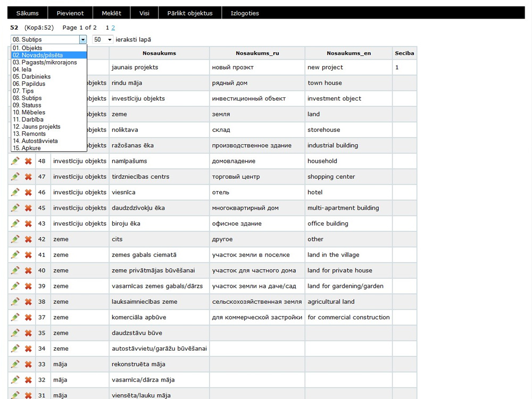The image size is (532, 399).
Task: Click the 'office building' cell
Action: 348,223
